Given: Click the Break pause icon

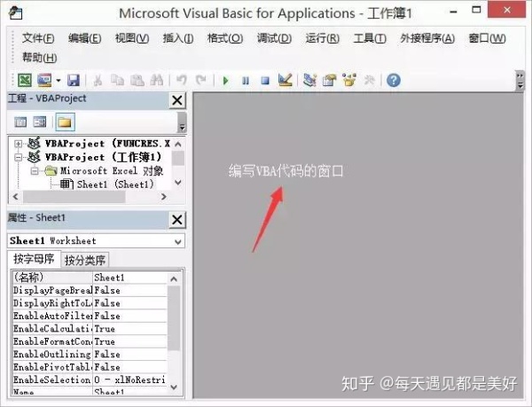Looking at the screenshot, I should click(x=246, y=81).
